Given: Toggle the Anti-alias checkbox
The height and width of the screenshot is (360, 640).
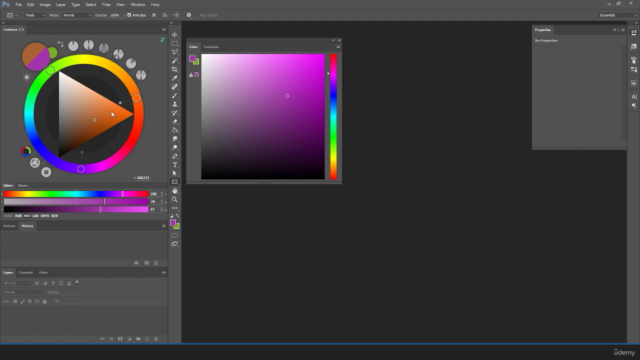Looking at the screenshot, I should (x=129, y=15).
